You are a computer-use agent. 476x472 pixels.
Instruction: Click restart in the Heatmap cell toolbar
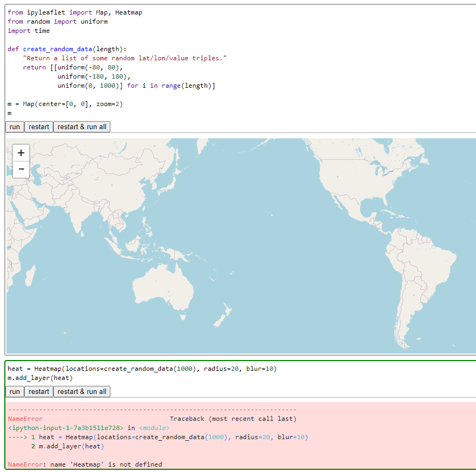(38, 391)
